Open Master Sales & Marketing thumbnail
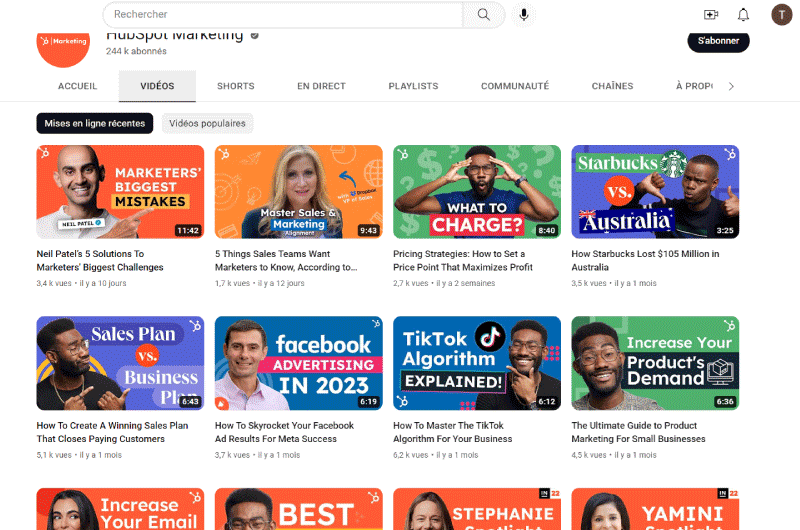 tap(298, 192)
